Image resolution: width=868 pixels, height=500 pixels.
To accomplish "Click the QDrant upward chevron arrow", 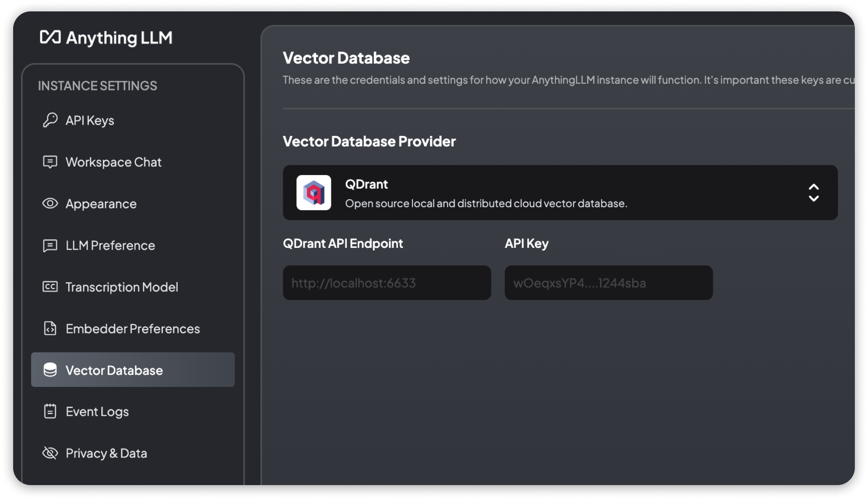I will pyautogui.click(x=814, y=187).
